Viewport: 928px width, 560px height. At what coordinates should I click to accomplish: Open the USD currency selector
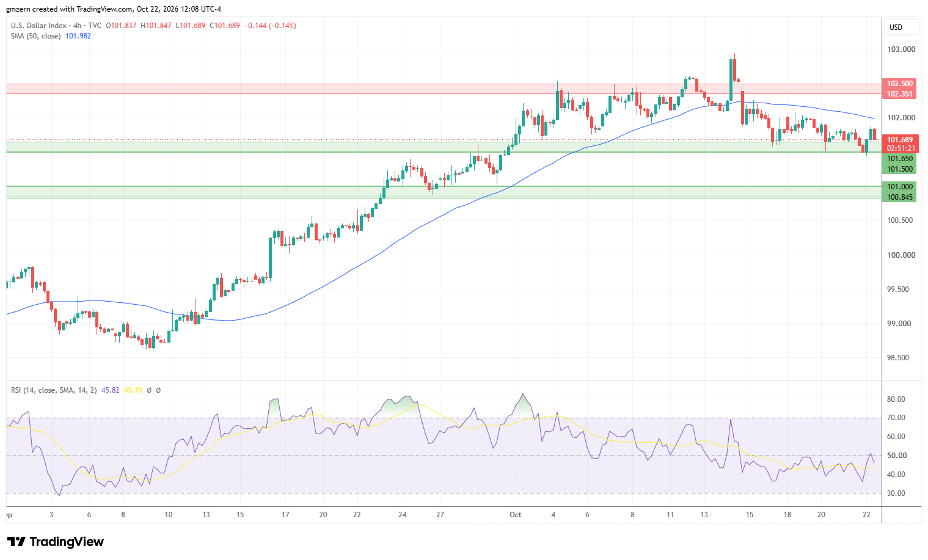pyautogui.click(x=902, y=27)
